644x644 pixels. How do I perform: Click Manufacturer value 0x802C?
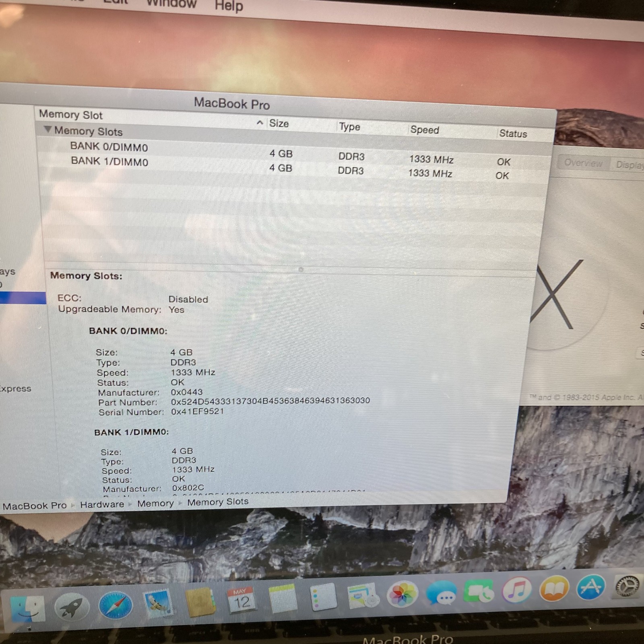point(188,488)
